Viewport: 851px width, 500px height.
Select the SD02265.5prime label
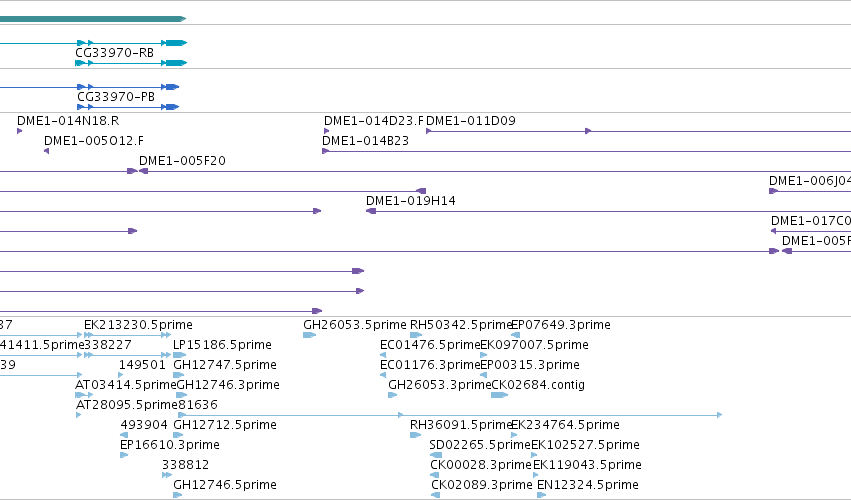pyautogui.click(x=480, y=445)
